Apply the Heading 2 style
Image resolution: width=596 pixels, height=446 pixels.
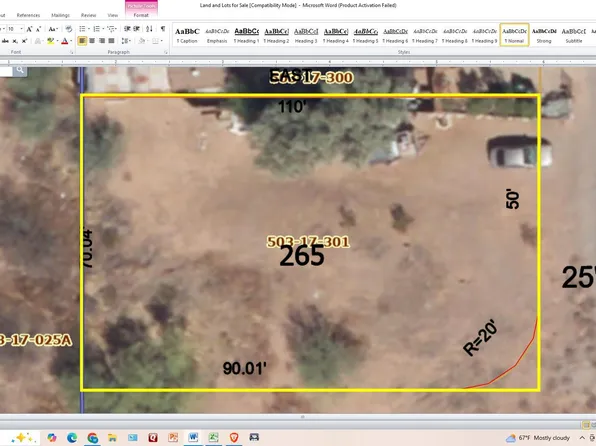276,35
